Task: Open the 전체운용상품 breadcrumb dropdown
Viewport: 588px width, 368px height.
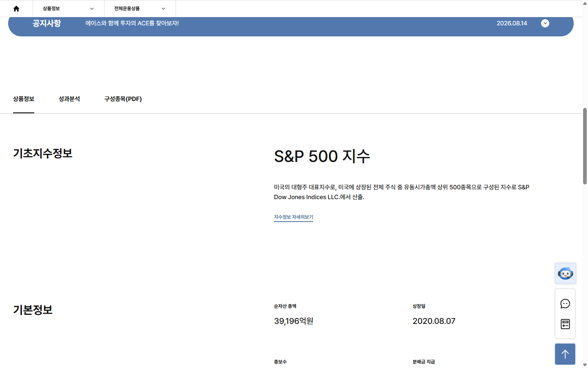Action: coord(140,9)
